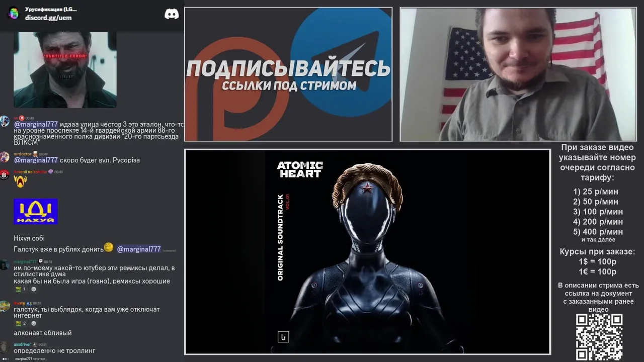Toggle the reaction with count 1
644x362 pixels.
pyautogui.click(x=20, y=289)
